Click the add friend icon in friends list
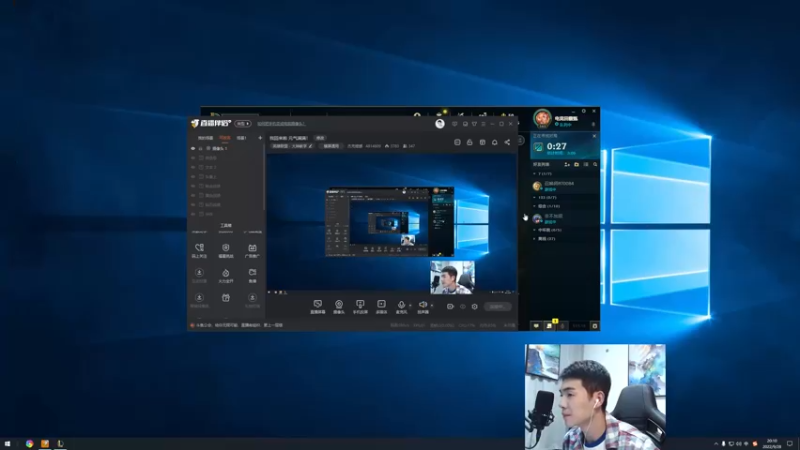The width and height of the screenshot is (800, 450). point(567,165)
